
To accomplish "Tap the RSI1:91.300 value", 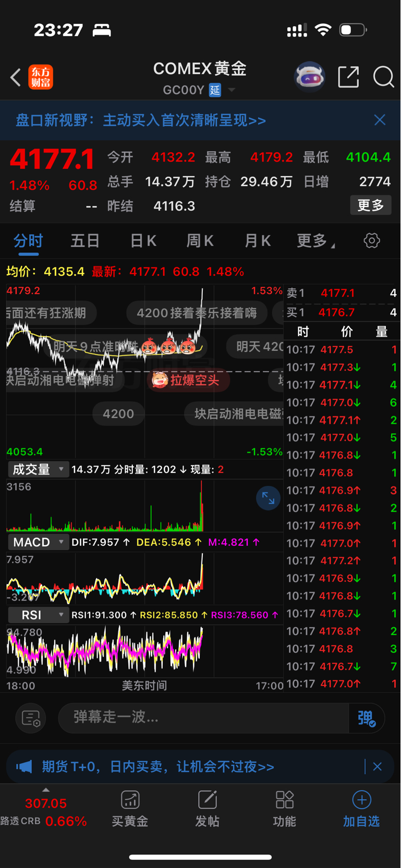I will coord(104,615).
